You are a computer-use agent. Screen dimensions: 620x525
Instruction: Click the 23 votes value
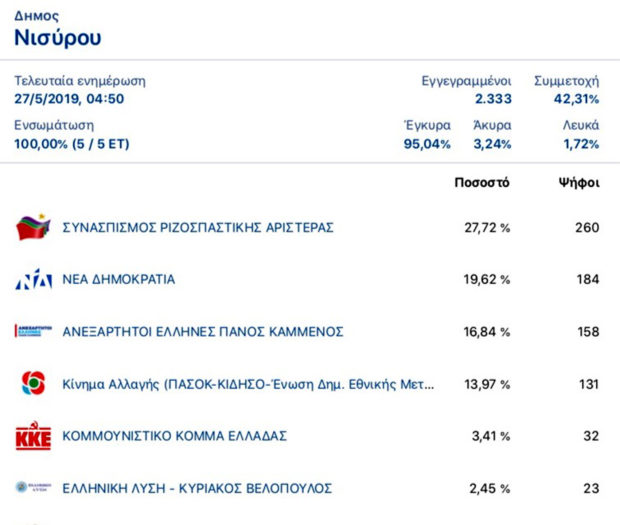591,489
